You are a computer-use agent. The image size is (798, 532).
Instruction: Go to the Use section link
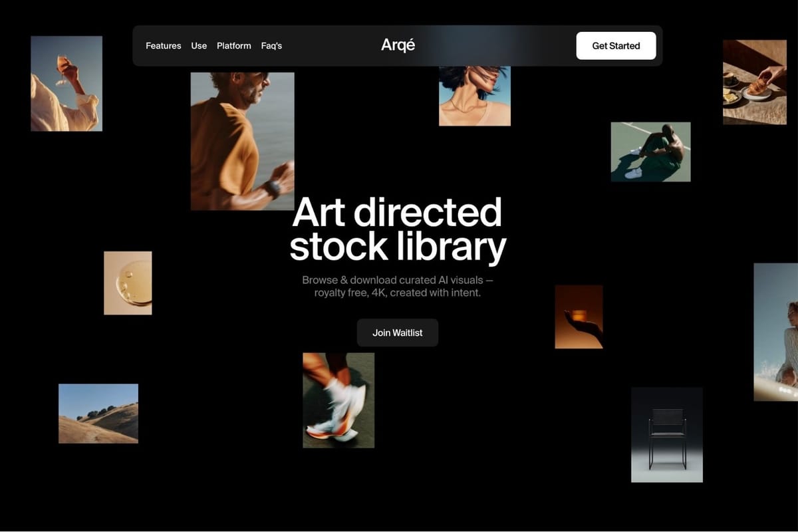coord(199,46)
